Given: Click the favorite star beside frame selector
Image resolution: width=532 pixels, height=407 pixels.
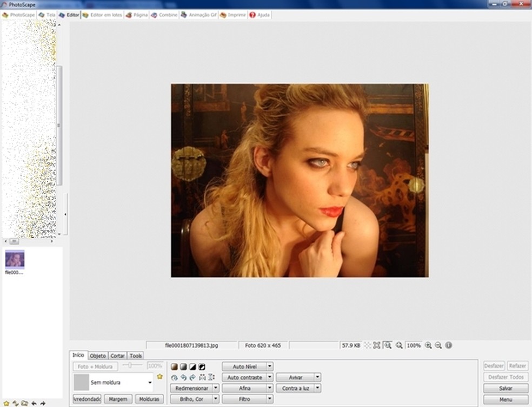Looking at the screenshot, I should click(159, 376).
